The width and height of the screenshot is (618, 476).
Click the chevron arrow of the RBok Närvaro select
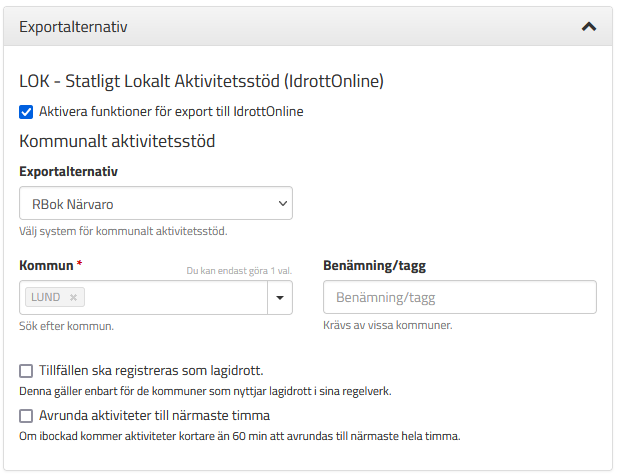pyautogui.click(x=283, y=204)
